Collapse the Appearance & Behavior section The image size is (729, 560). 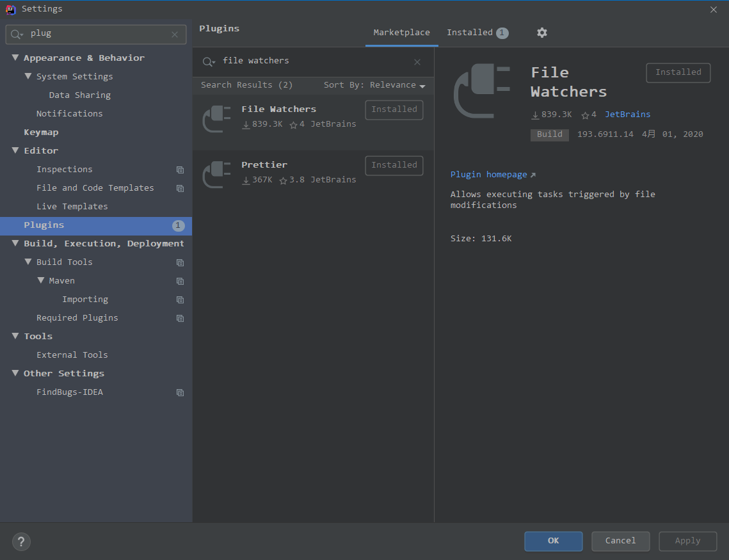coord(15,58)
